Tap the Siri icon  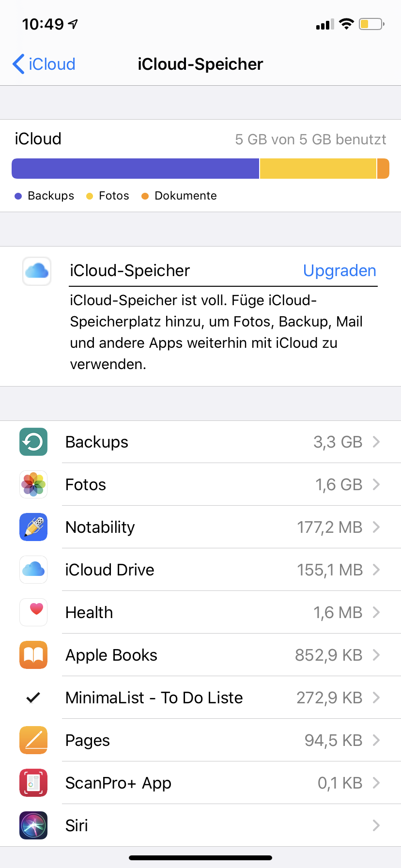33,825
